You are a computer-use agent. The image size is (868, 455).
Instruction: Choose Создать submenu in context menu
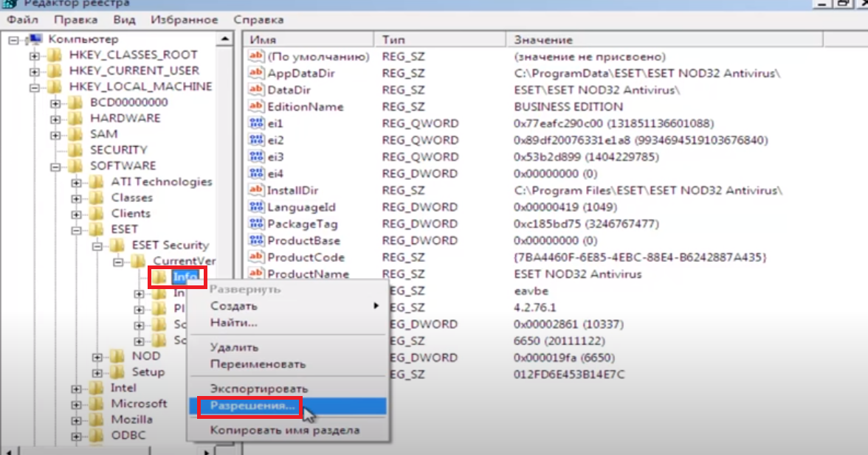288,306
